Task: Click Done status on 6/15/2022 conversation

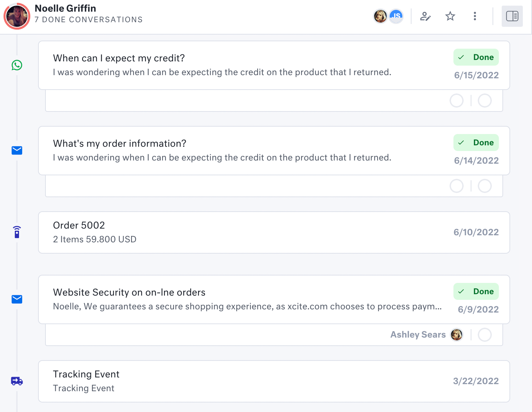Action: coord(476,57)
